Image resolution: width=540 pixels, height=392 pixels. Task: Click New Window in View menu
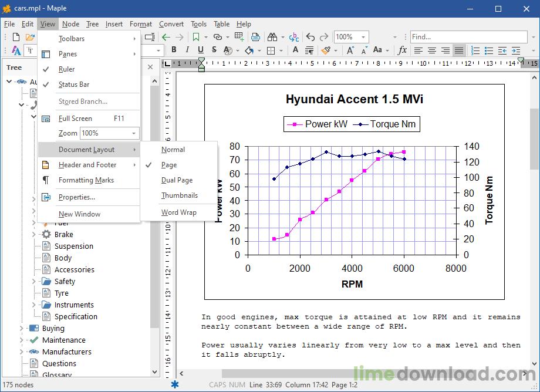tap(89, 214)
